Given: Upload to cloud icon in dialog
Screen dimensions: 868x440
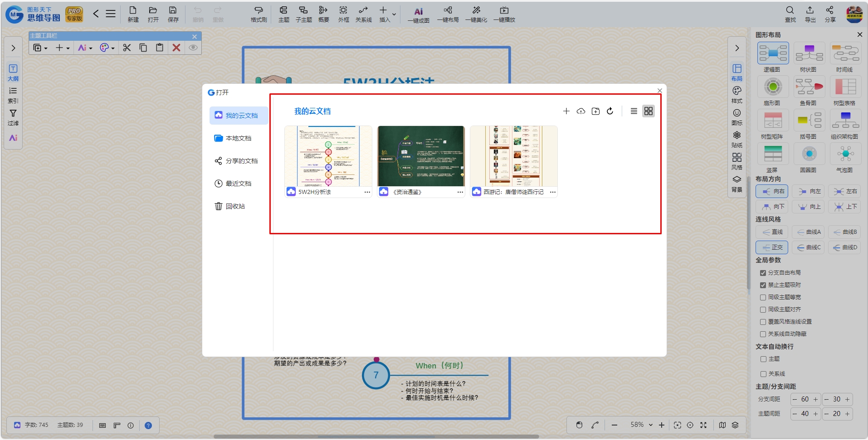Looking at the screenshot, I should click(x=581, y=111).
